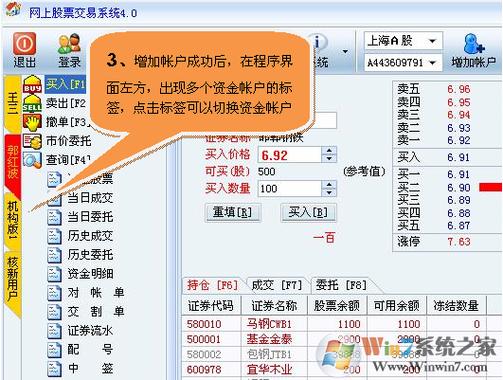Click the 市价委托 icon
Viewport: 503px width, 380px height.
tap(32, 141)
